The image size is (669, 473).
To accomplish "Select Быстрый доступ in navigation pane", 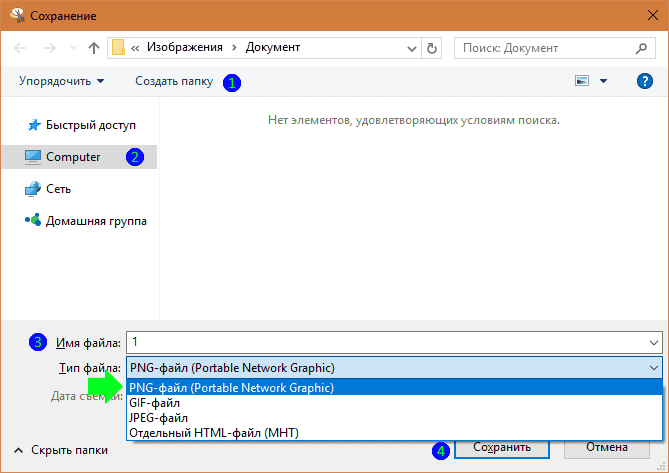I will click(x=79, y=125).
